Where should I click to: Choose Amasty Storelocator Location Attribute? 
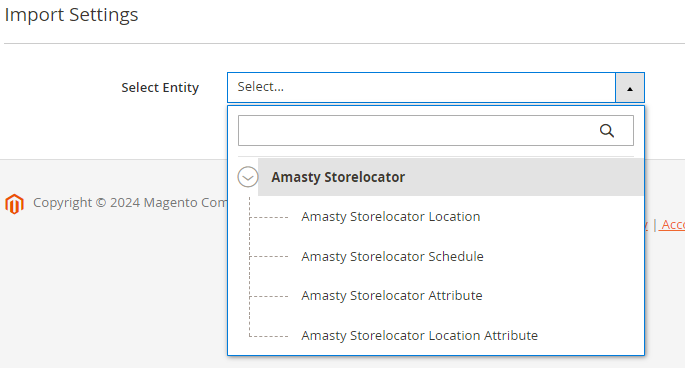tap(419, 336)
